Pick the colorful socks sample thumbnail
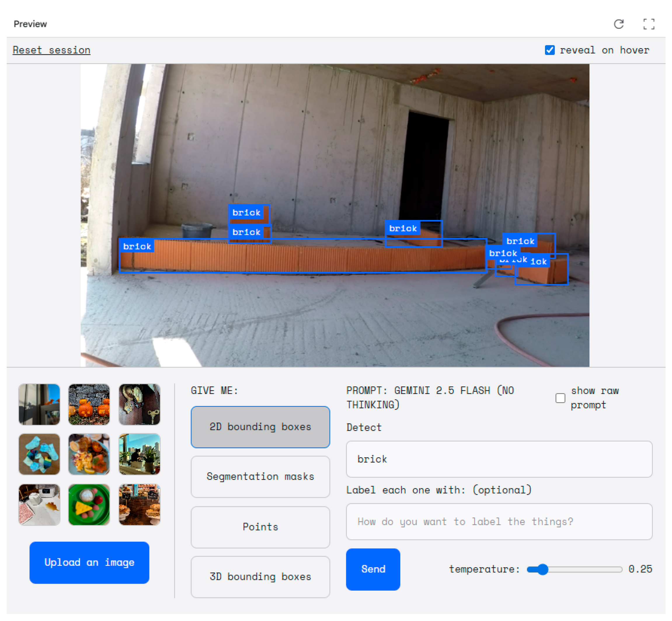 (x=39, y=454)
